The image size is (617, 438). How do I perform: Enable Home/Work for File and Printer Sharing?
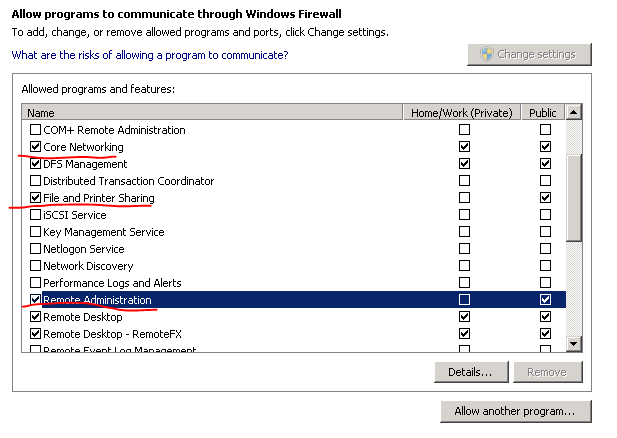(464, 198)
